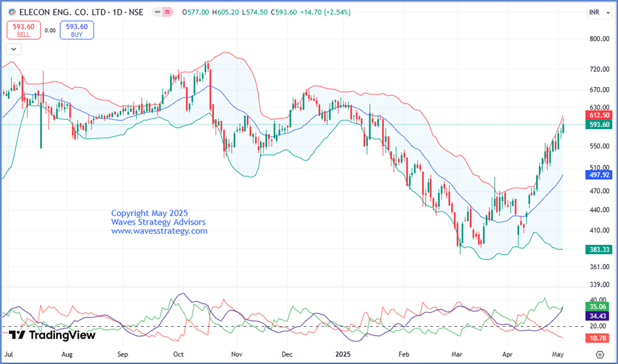Click the TradingView logo
This screenshot has width=618, height=364.
pos(52,335)
